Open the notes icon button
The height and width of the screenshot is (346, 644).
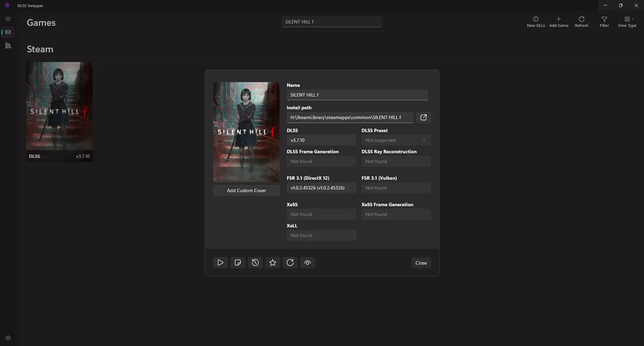tap(238, 263)
